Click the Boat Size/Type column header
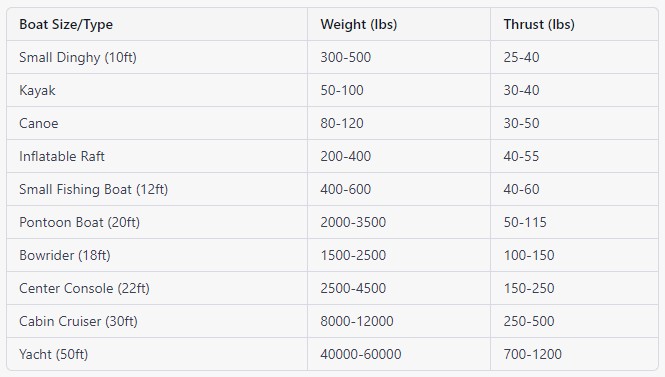Image resolution: width=665 pixels, height=377 pixels. point(66,25)
